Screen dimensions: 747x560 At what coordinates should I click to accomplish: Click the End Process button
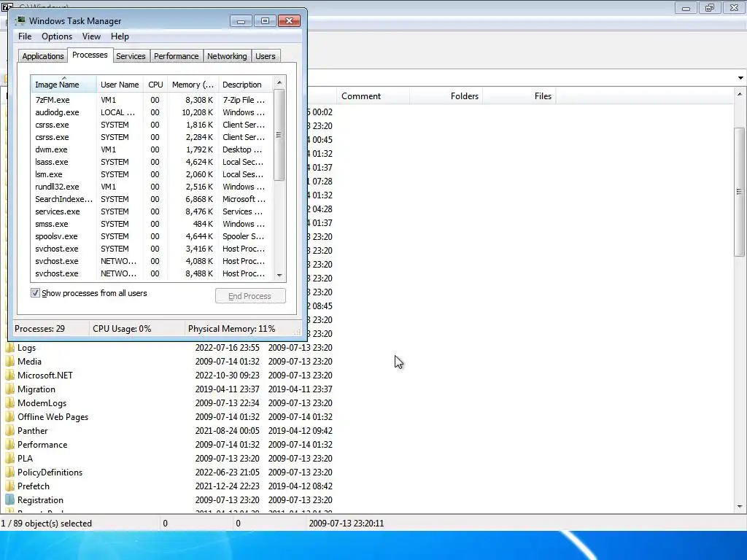pyautogui.click(x=250, y=296)
